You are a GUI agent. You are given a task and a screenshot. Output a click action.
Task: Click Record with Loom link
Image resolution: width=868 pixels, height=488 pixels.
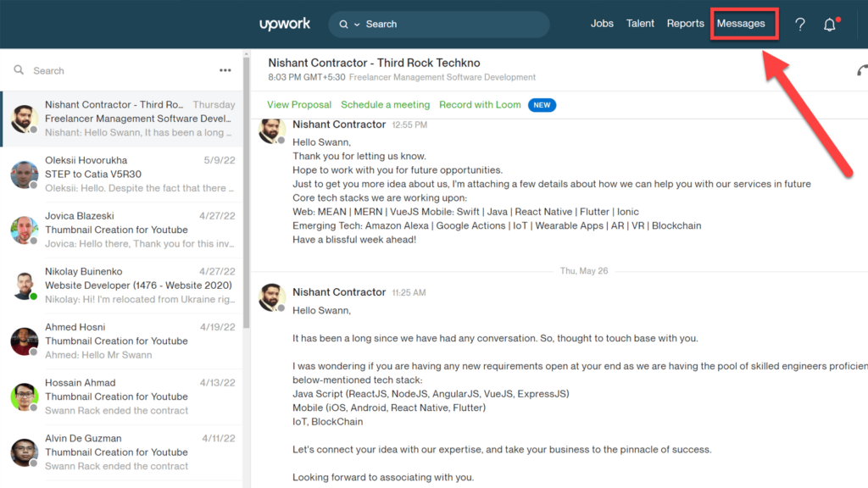(x=480, y=104)
